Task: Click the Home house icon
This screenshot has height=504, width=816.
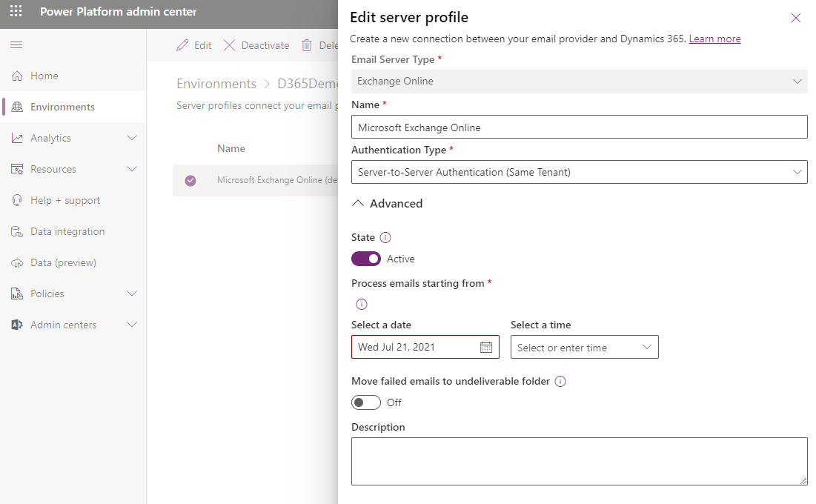Action: (17, 76)
